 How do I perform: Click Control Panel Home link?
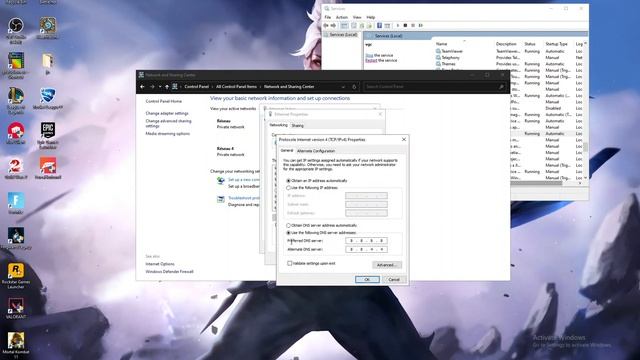tap(164, 101)
